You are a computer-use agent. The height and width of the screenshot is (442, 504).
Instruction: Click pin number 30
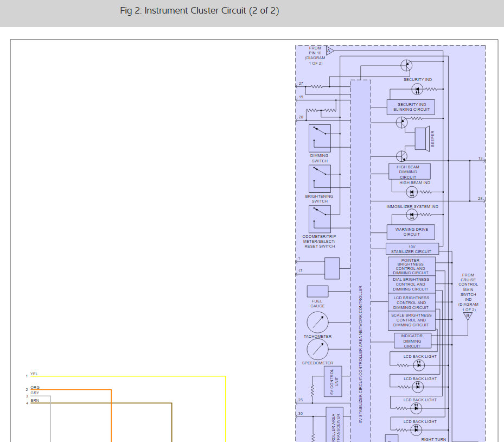[x=301, y=414]
